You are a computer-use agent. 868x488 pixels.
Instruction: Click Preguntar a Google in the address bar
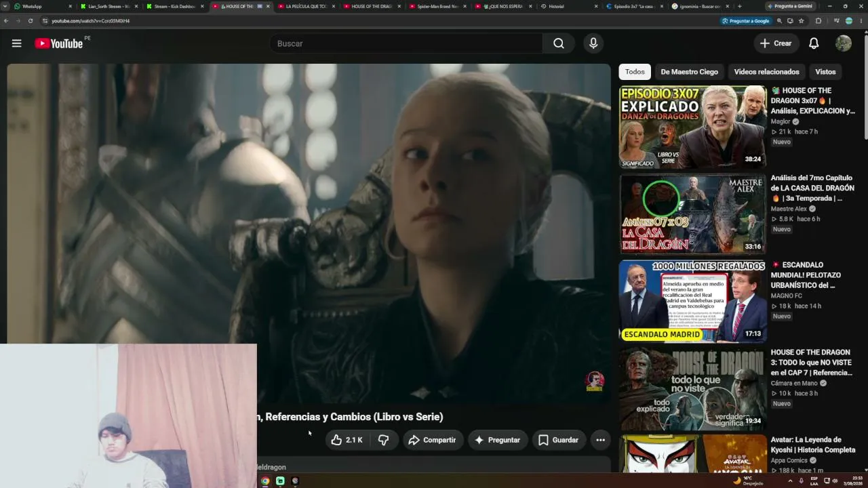point(745,21)
